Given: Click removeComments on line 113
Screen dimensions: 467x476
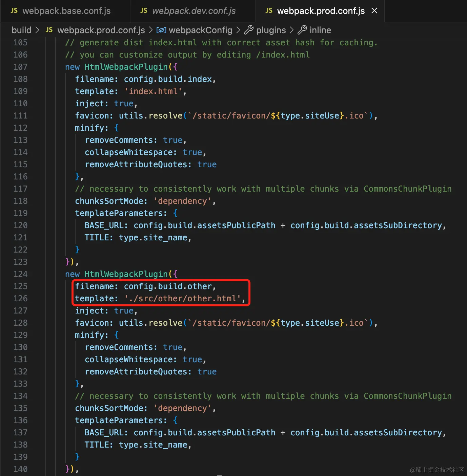Looking at the screenshot, I should coord(119,140).
